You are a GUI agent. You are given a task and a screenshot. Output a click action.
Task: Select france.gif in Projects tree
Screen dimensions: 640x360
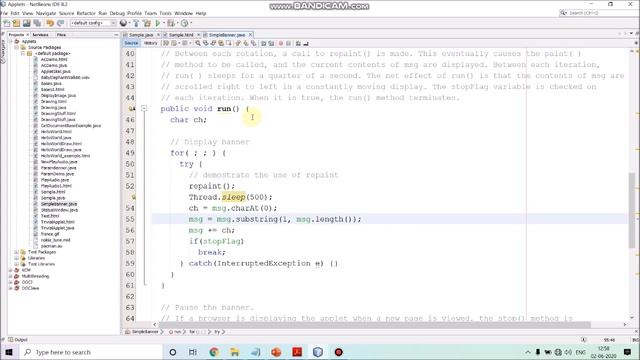pyautogui.click(x=50, y=234)
